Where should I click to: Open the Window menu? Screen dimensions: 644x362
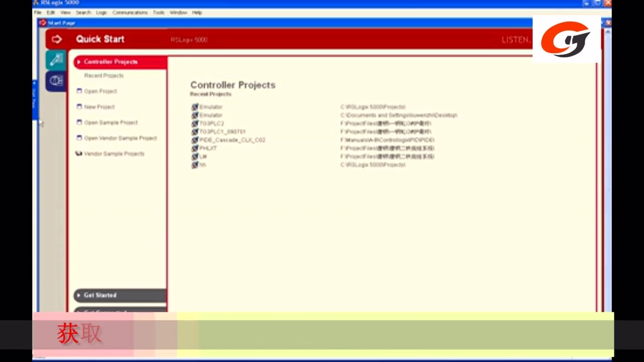pos(178,13)
